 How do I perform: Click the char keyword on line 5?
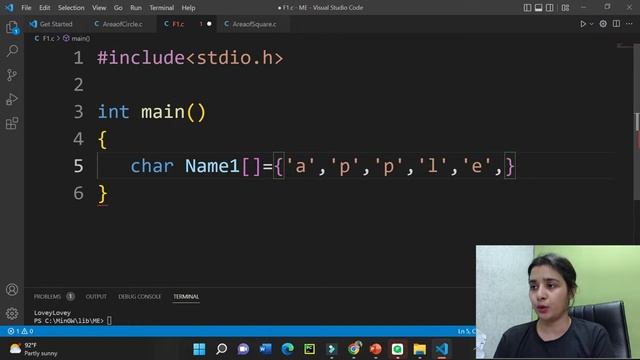[x=152, y=166]
